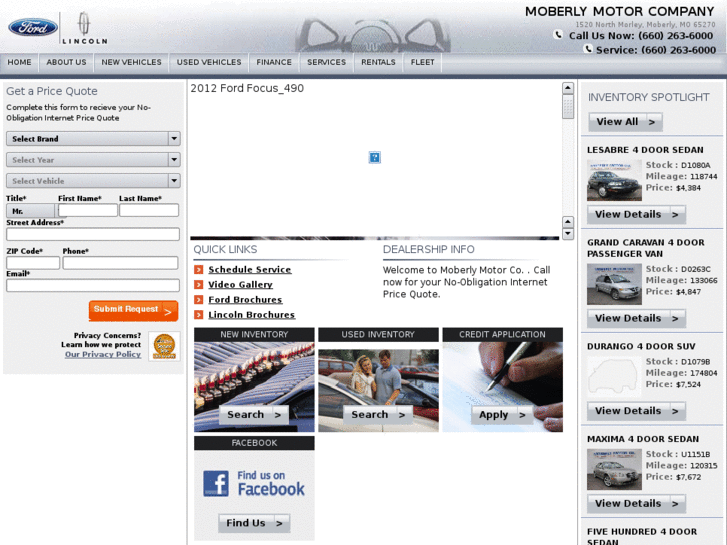Click the Grand Caravan van thumbnail
727x545 pixels.
(x=614, y=284)
